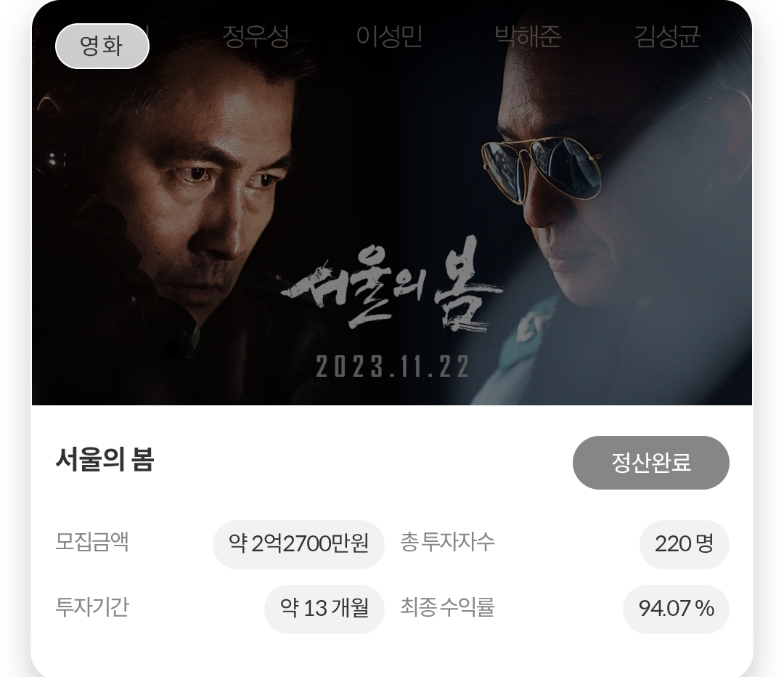Click actor name 김성균 on poster
The height and width of the screenshot is (677, 784).
click(x=667, y=36)
